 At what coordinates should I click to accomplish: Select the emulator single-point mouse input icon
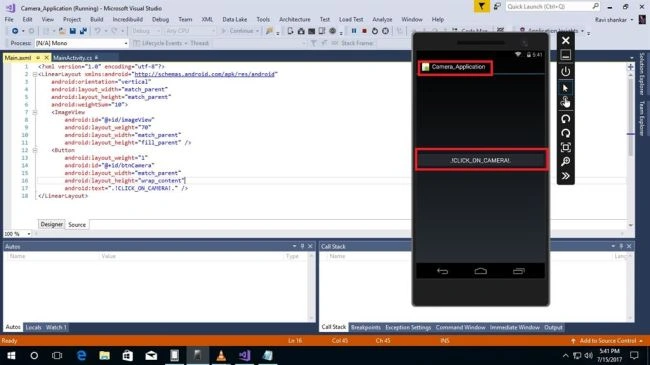coord(565,88)
